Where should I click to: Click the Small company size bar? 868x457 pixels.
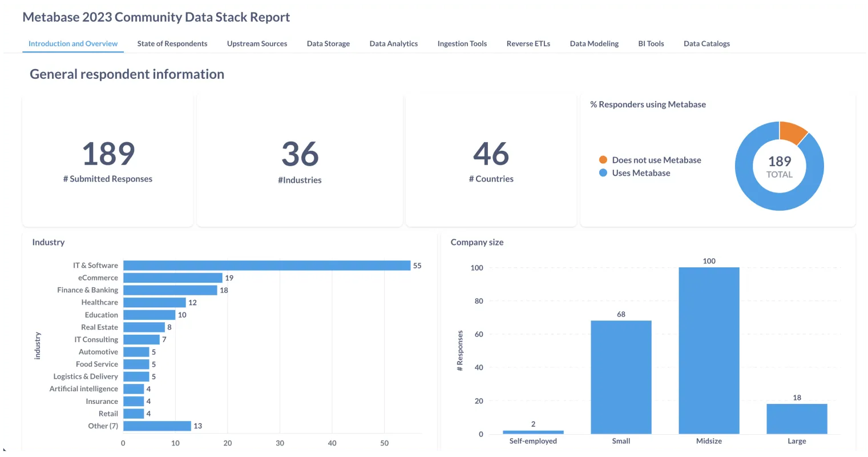coord(621,377)
